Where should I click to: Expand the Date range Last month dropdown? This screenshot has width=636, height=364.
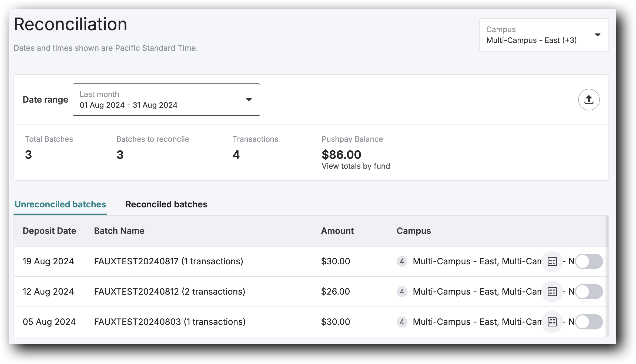click(x=166, y=100)
